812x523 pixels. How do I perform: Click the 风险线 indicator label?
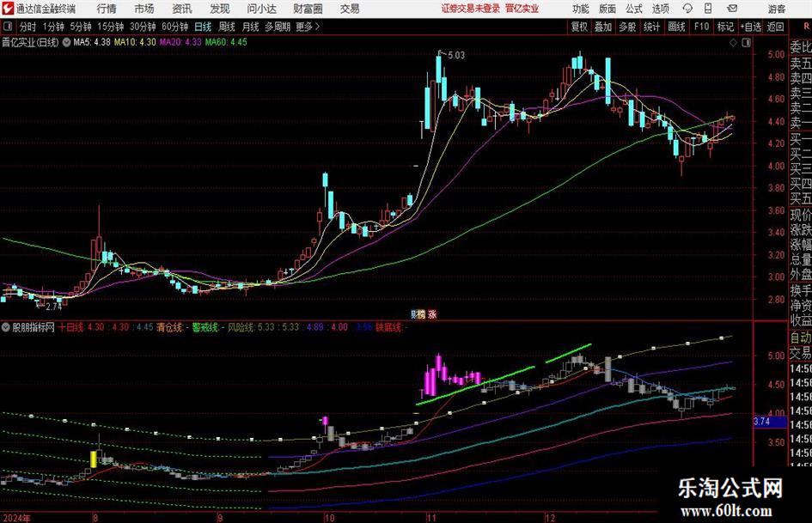pyautogui.click(x=241, y=327)
